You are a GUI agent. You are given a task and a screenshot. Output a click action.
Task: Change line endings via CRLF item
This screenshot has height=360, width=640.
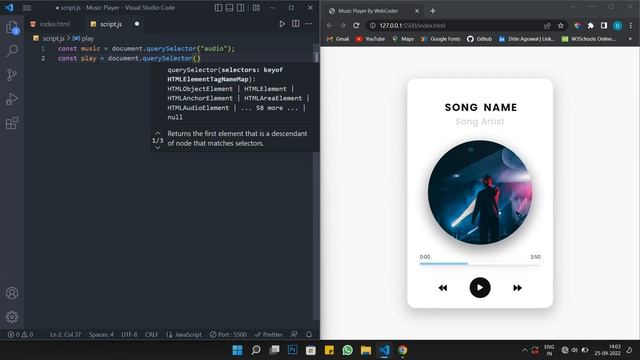151,334
